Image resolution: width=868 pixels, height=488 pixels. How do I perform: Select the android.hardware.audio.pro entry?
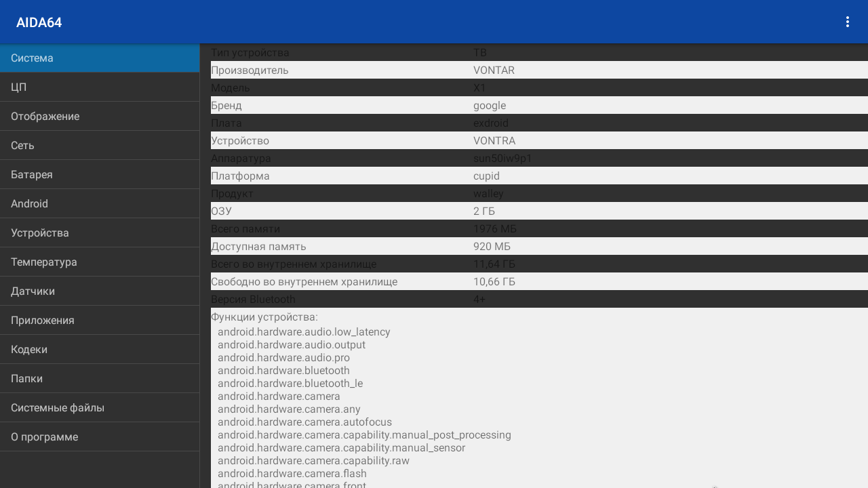(x=283, y=358)
